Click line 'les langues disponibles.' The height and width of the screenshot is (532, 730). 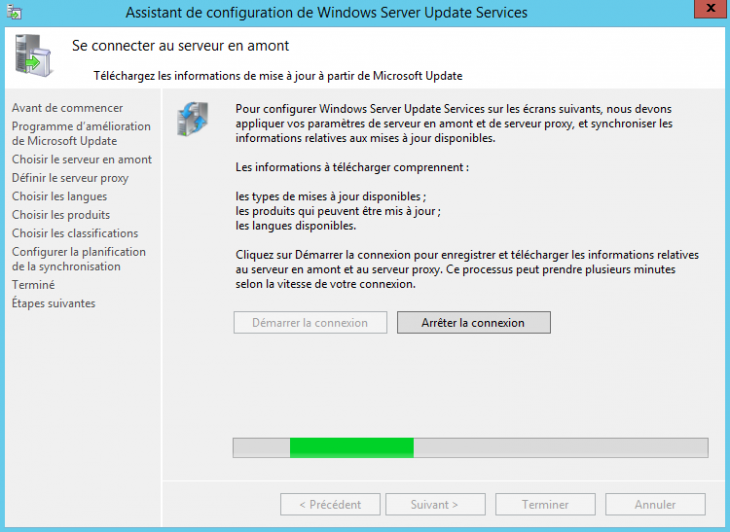tap(296, 226)
